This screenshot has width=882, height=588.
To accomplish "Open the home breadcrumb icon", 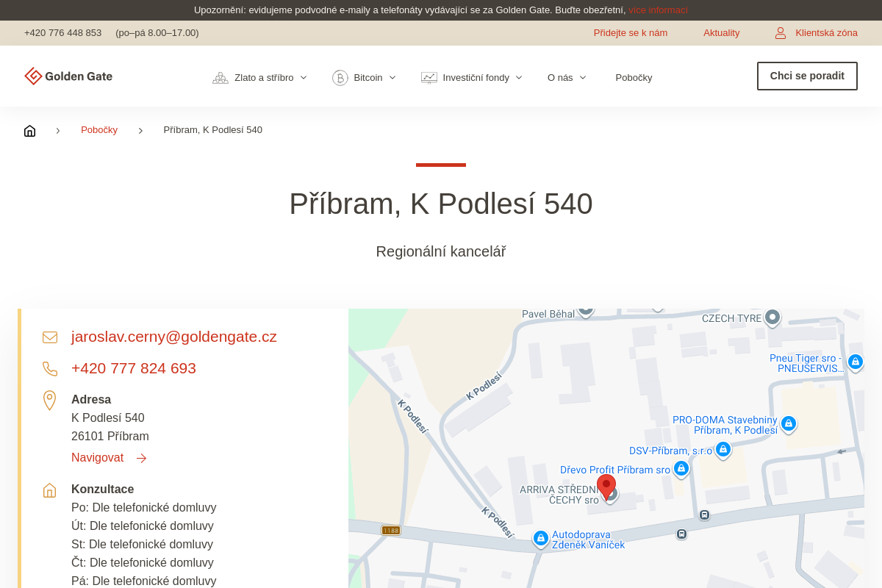I will 29,131.
